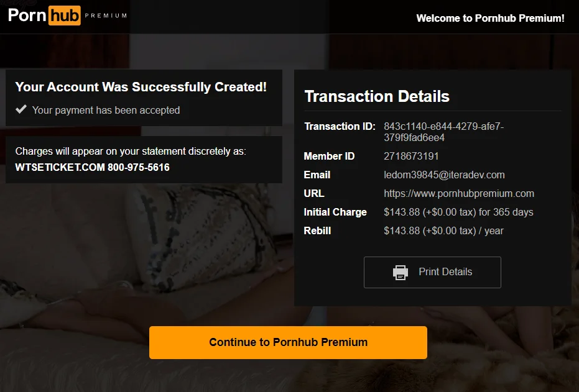Click the Pornhub logo in header
The image size is (579, 392).
(44, 16)
